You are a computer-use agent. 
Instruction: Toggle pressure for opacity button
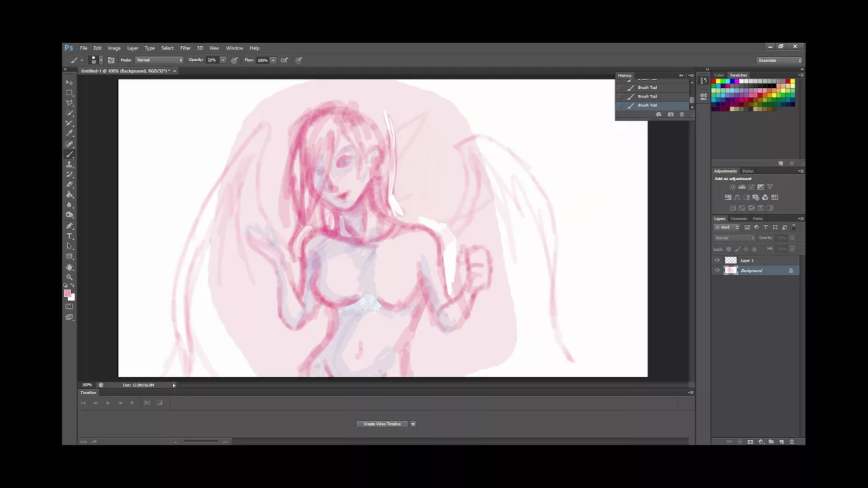(235, 60)
